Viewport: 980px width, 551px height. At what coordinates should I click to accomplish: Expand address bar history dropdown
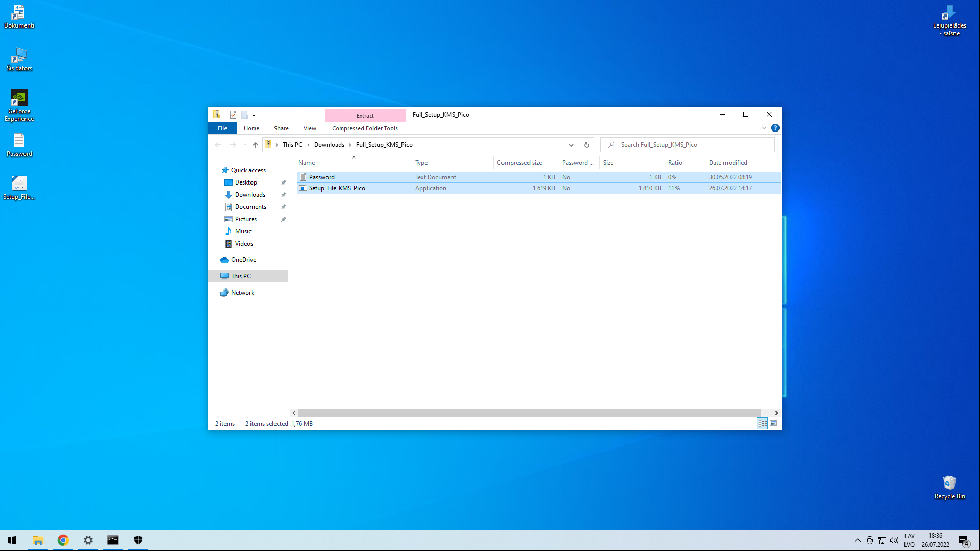point(571,145)
